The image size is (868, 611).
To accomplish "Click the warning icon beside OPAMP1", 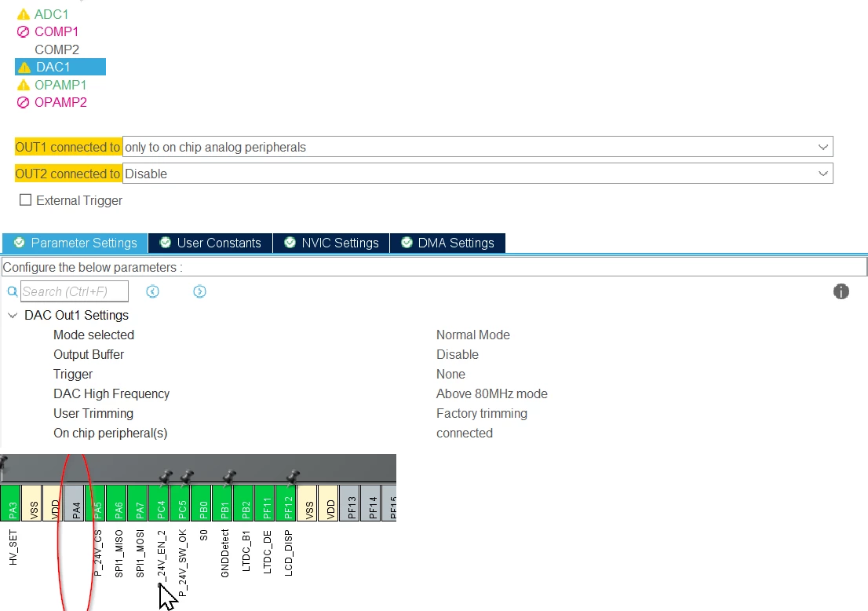I will click(24, 86).
